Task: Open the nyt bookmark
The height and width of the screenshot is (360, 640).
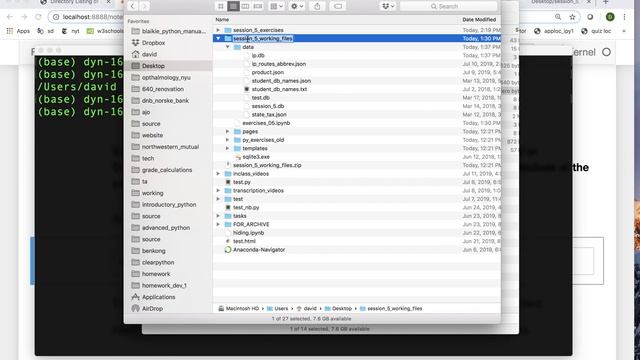Action: 71,31
